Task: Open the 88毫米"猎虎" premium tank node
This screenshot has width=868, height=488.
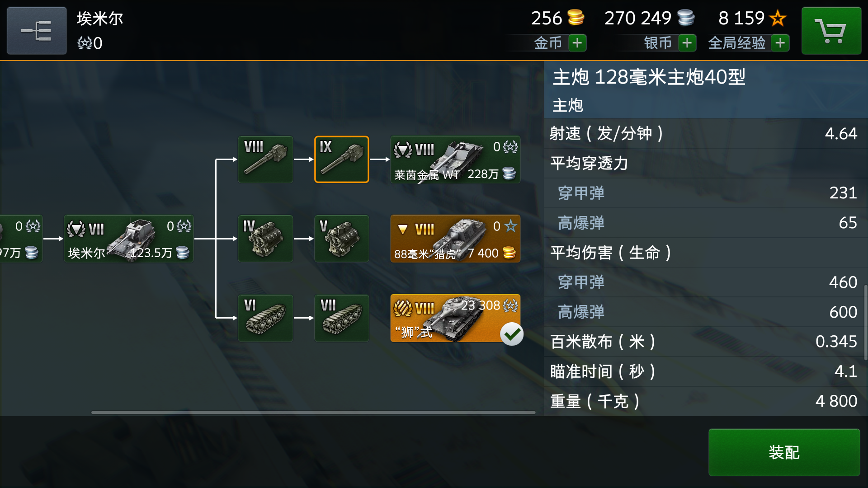Action: pyautogui.click(x=455, y=239)
